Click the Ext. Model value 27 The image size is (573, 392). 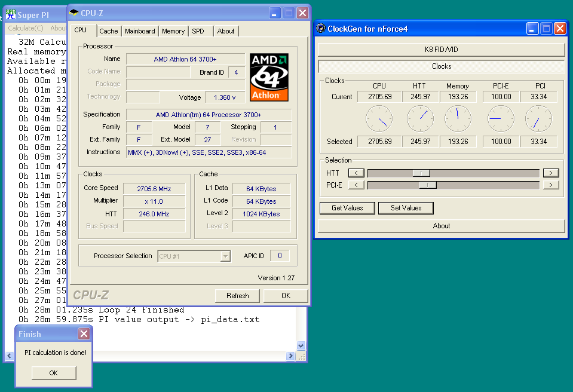pyautogui.click(x=207, y=140)
